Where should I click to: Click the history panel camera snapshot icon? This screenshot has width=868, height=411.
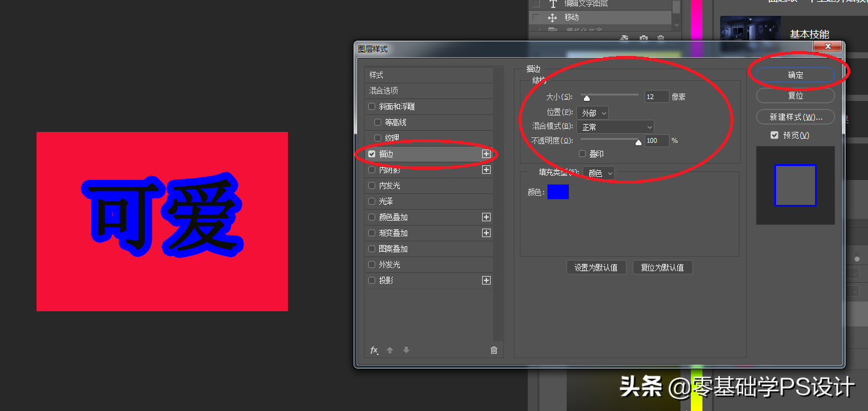click(x=643, y=38)
